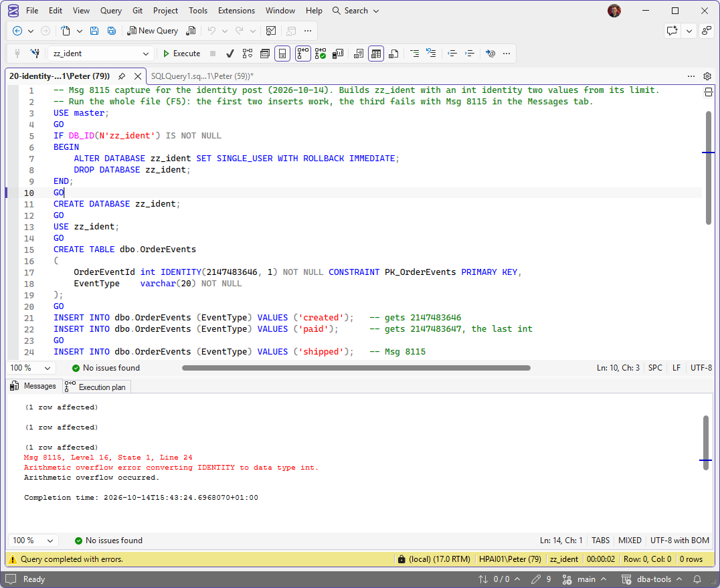Toggle Results to Grid mode
Image resolution: width=720 pixels, height=588 pixels.
coord(376,54)
